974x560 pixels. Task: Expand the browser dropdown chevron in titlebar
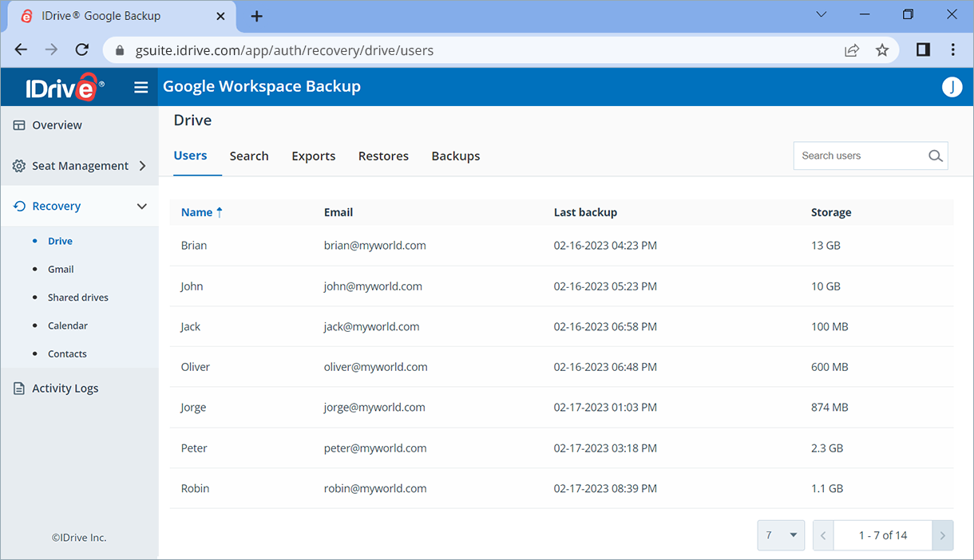822,14
